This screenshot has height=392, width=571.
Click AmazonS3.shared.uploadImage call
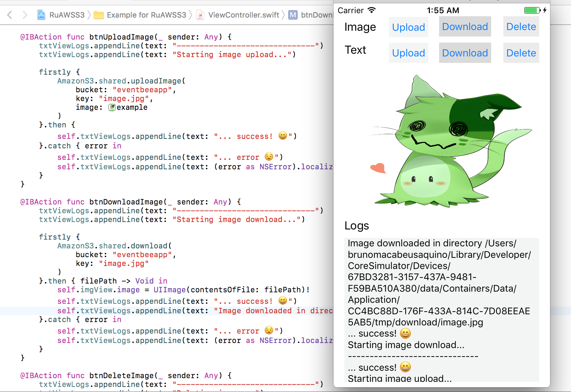point(121,81)
